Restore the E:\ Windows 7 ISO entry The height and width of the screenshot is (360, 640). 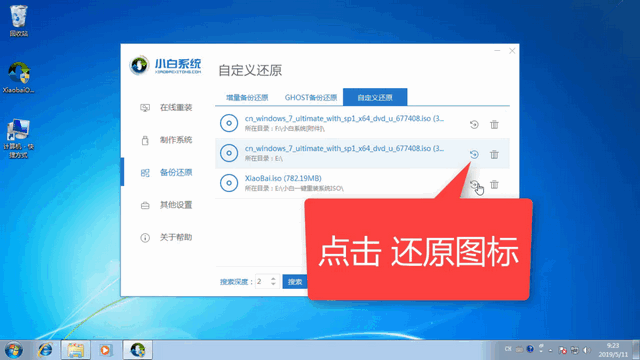pos(474,154)
